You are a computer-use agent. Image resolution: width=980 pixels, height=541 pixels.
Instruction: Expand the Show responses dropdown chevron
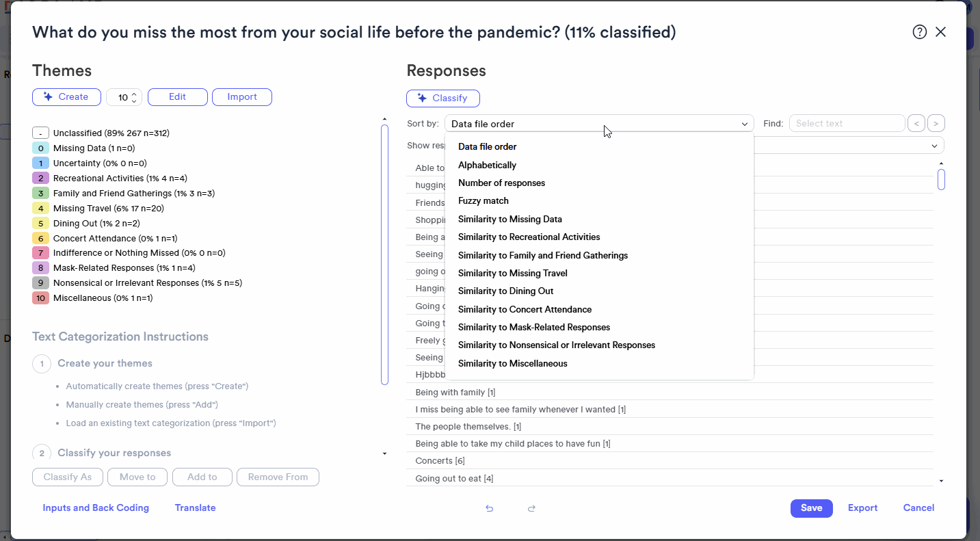pyautogui.click(x=934, y=146)
